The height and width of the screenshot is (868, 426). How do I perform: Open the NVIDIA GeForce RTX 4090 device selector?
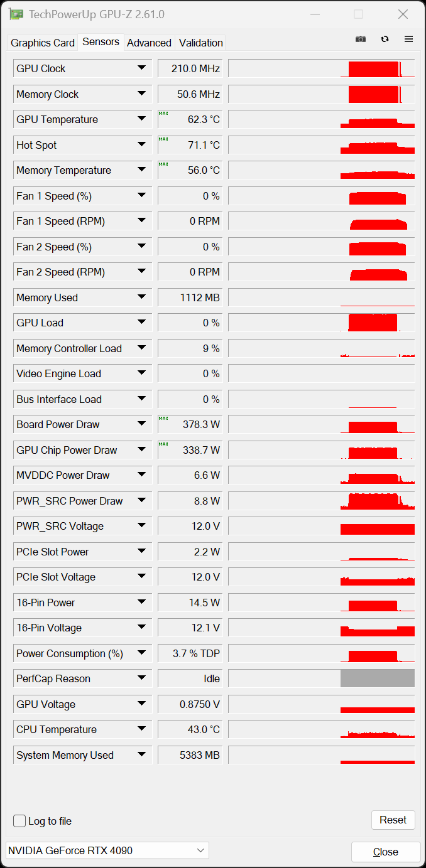coord(107,851)
